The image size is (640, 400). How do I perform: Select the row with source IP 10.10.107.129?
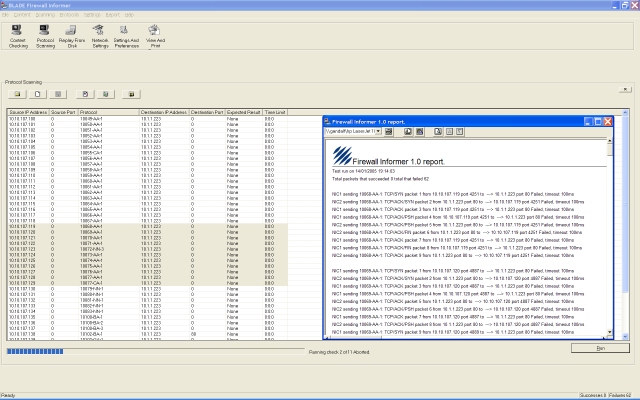pos(147,283)
